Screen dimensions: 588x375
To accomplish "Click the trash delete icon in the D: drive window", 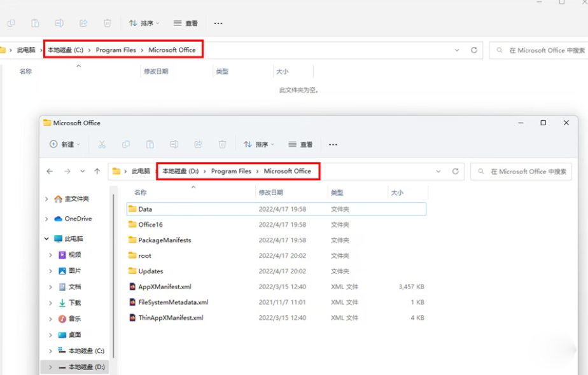I will tap(222, 144).
